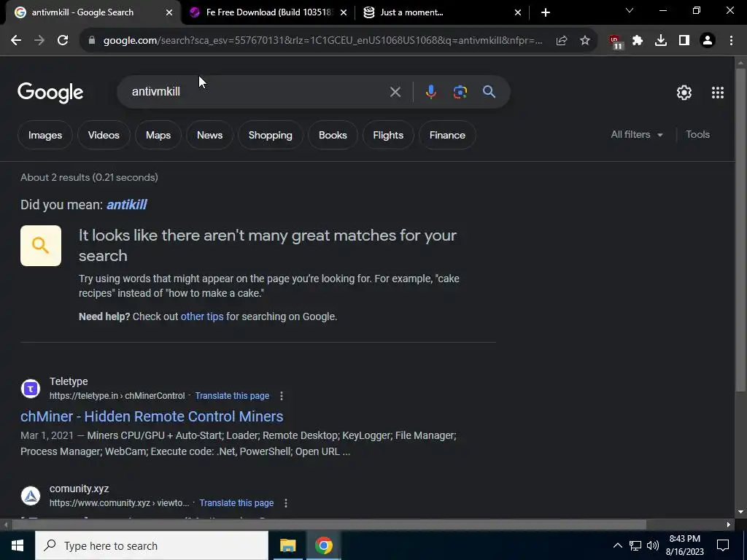Viewport: 747px width, 560px height.
Task: Toggle Chrome's side panel
Action: pos(684,41)
